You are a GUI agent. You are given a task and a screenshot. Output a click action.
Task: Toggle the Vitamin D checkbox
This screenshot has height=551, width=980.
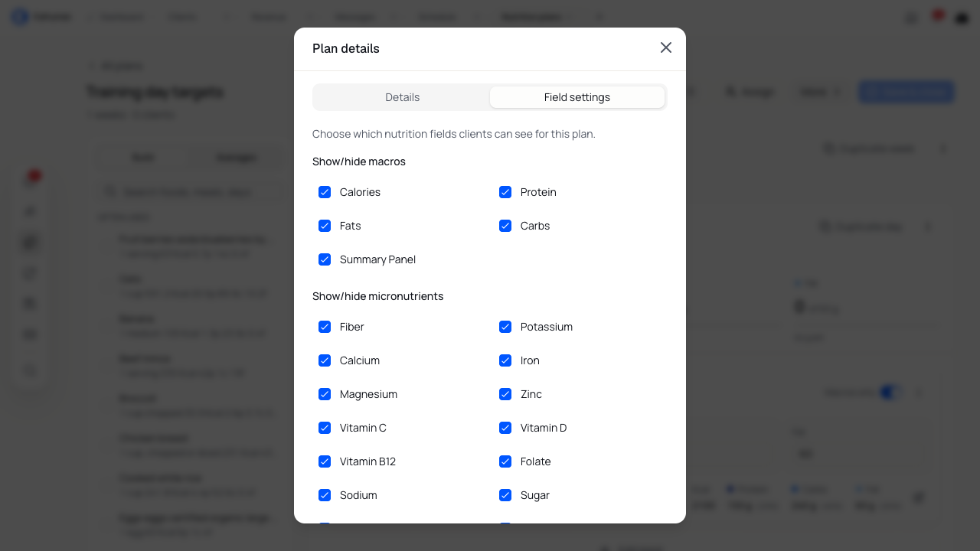pos(505,428)
